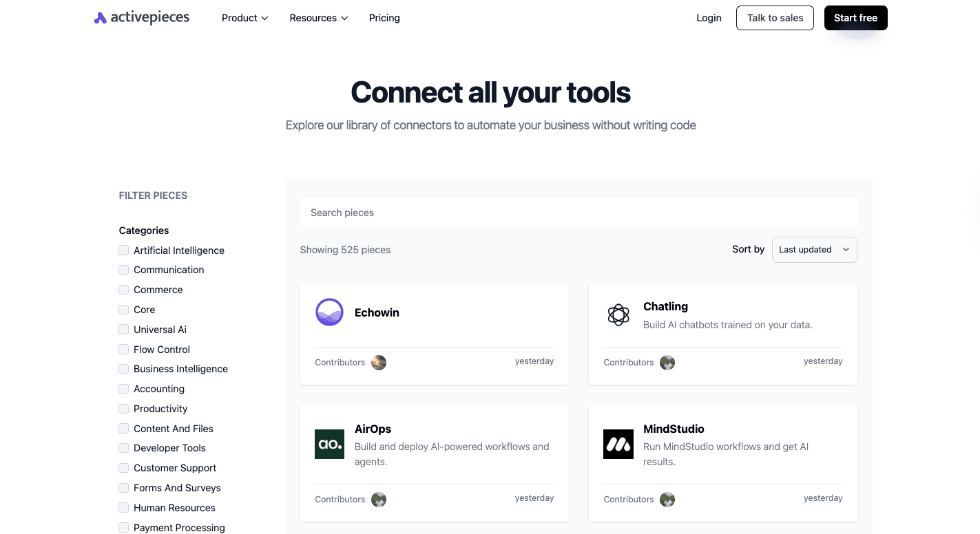The height and width of the screenshot is (534, 980).
Task: Click the Search pieces input field
Action: click(578, 213)
